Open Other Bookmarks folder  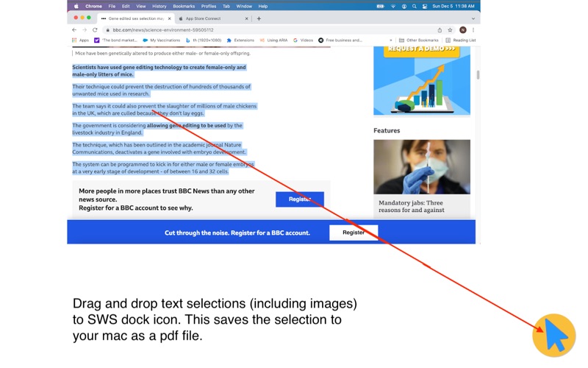coord(419,40)
